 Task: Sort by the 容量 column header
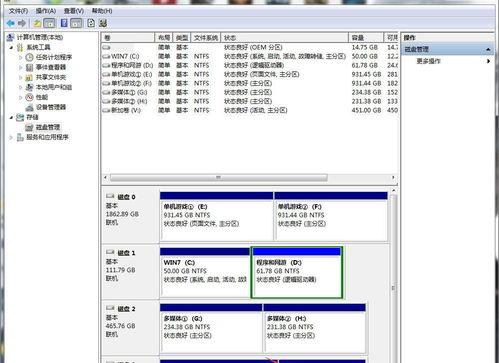point(366,38)
